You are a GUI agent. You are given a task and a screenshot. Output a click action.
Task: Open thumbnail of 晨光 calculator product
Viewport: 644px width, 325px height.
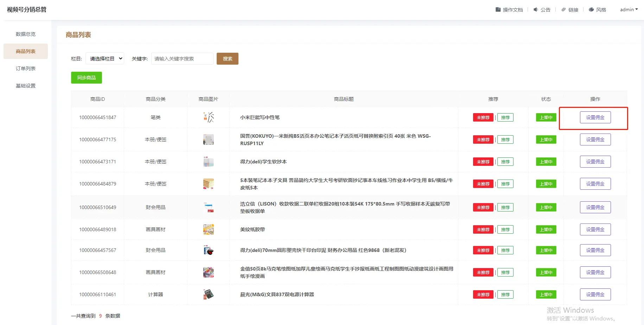tap(209, 294)
